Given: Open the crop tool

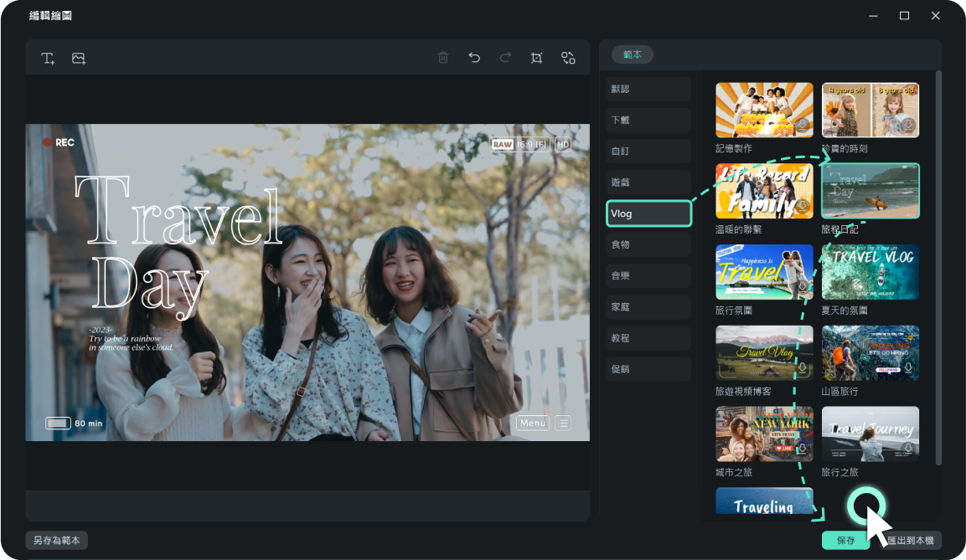Looking at the screenshot, I should point(536,58).
